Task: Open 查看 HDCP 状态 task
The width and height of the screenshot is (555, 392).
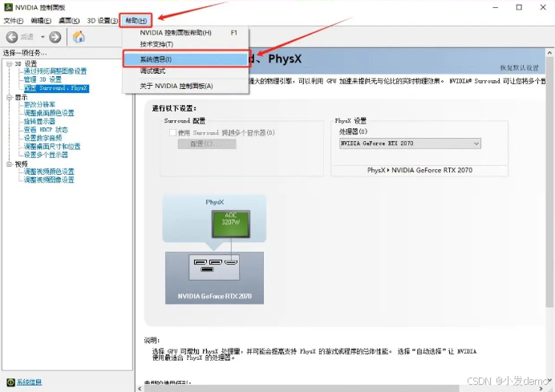Action: pyautogui.click(x=46, y=130)
